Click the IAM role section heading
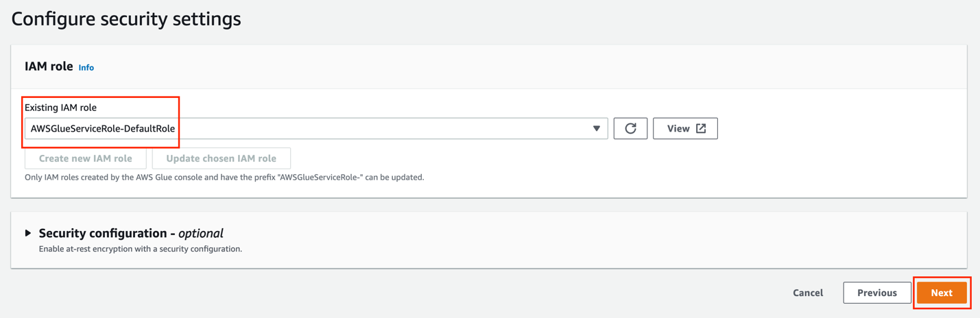Screen dimensions: 980x318 [49, 66]
